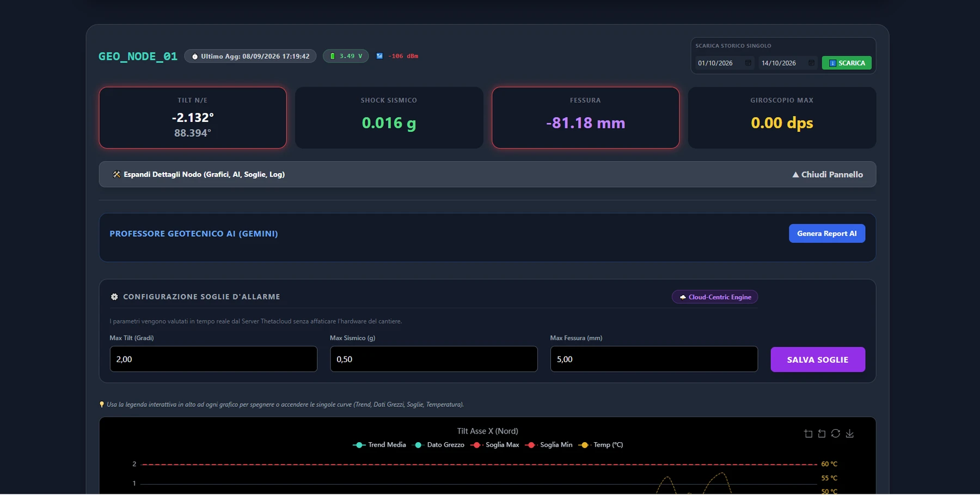Click the Max Fessura (mm) input field
The image size is (980, 495).
tap(654, 359)
